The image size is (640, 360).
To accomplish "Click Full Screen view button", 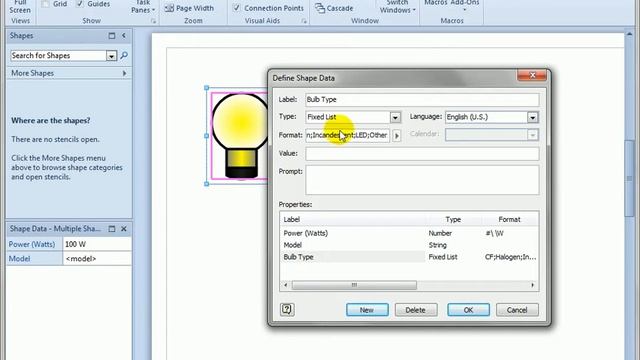I will pyautogui.click(x=20, y=7).
